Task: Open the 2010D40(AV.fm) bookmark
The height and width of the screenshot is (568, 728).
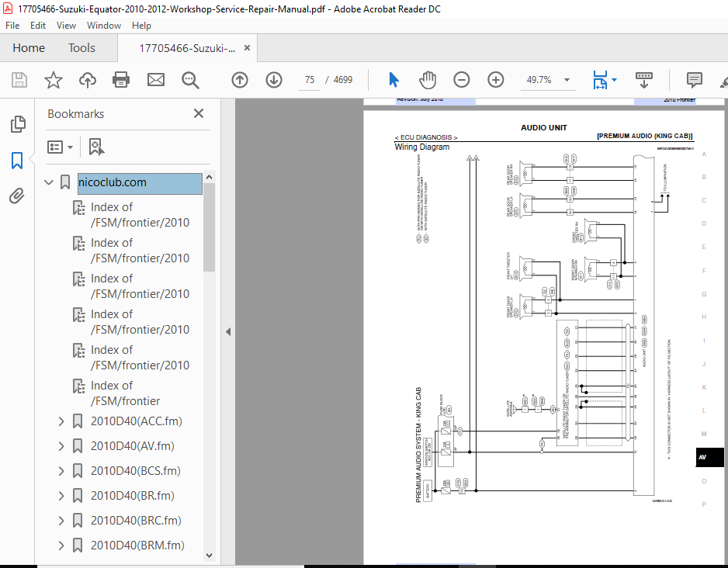Action: (x=132, y=446)
